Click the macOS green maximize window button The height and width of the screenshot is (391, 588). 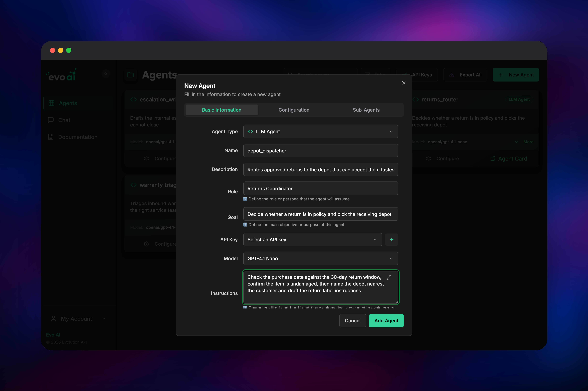(x=69, y=50)
